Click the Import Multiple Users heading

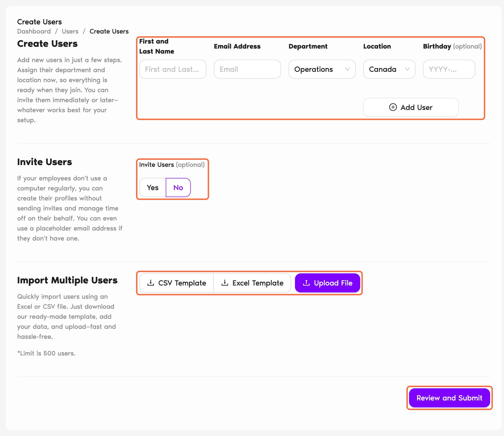68,280
